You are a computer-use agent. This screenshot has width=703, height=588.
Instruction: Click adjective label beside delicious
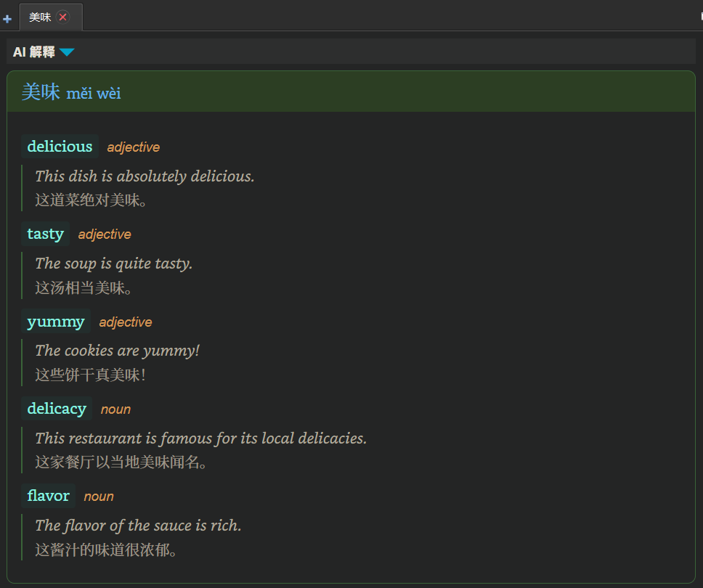coord(134,147)
